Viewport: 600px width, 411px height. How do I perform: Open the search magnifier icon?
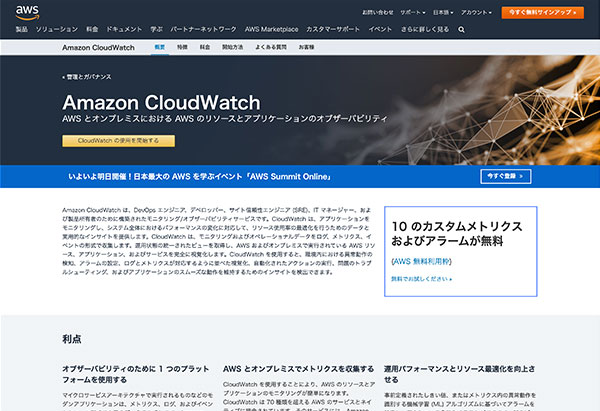461,29
